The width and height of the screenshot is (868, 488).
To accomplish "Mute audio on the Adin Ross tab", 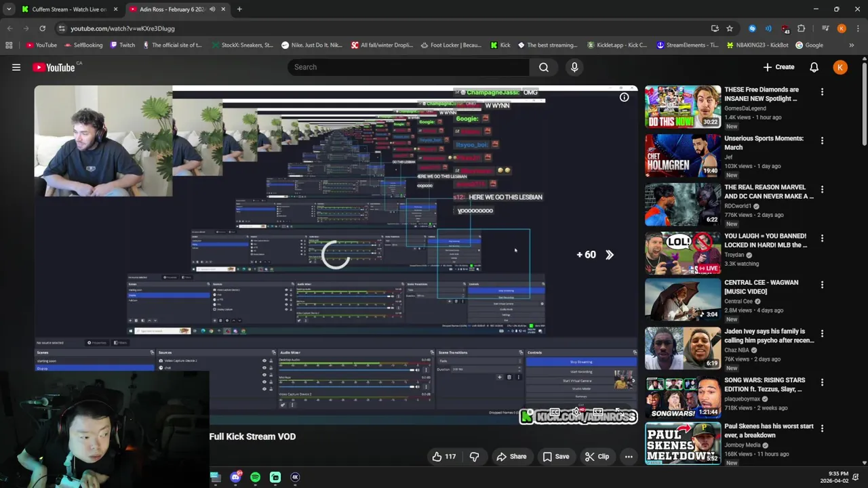I will (212, 9).
